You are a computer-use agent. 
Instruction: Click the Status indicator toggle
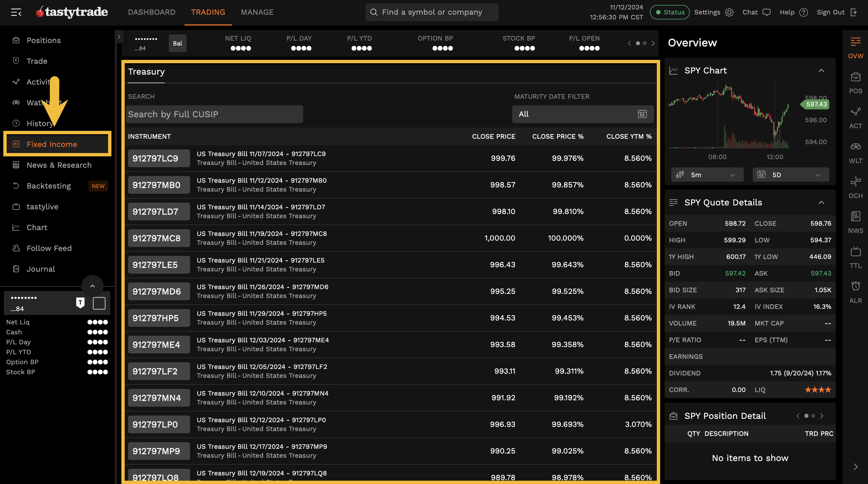[669, 12]
